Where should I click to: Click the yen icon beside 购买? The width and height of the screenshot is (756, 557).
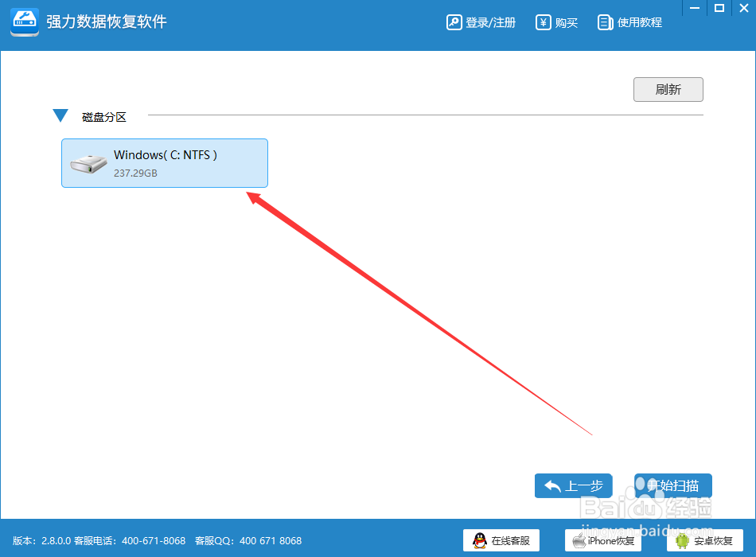tap(543, 22)
